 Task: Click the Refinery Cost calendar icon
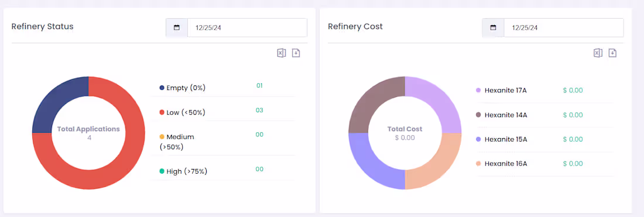[x=493, y=28]
